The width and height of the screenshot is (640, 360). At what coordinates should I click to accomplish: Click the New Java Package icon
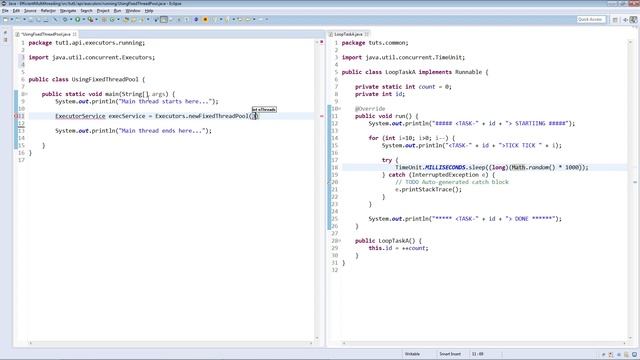click(104, 19)
